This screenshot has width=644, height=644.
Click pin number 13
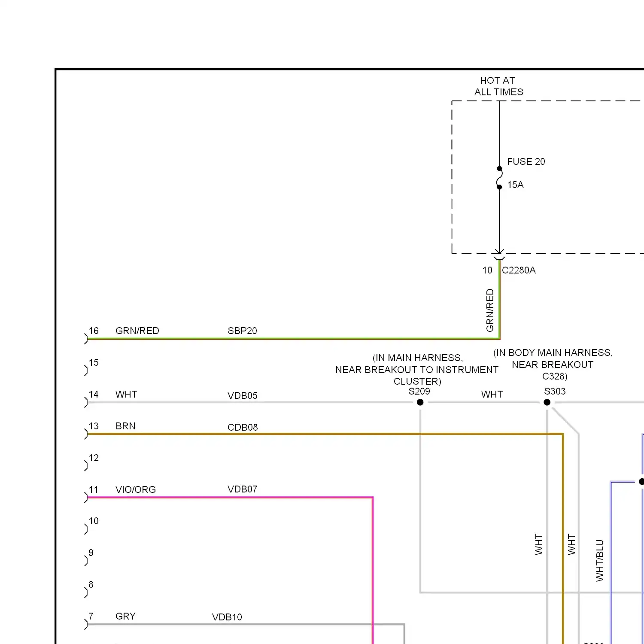click(x=94, y=426)
